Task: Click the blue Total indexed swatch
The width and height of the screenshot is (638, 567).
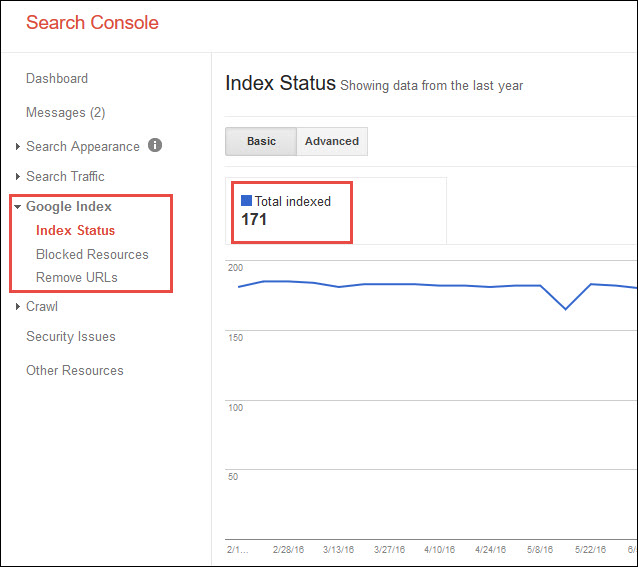Action: point(246,201)
